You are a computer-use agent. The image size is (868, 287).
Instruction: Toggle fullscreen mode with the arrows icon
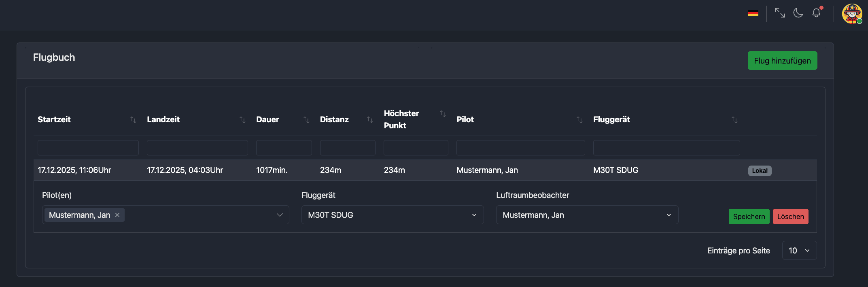[x=780, y=13]
